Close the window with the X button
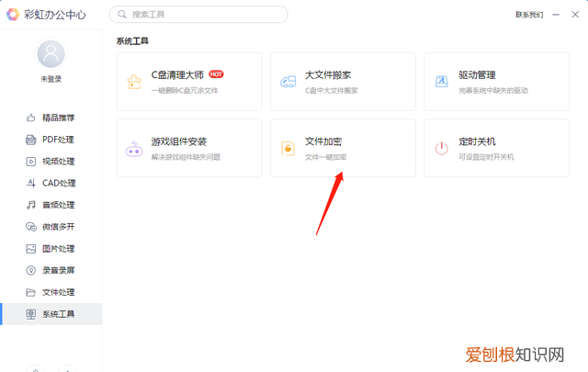Viewport: 588px width, 372px height. pos(575,15)
